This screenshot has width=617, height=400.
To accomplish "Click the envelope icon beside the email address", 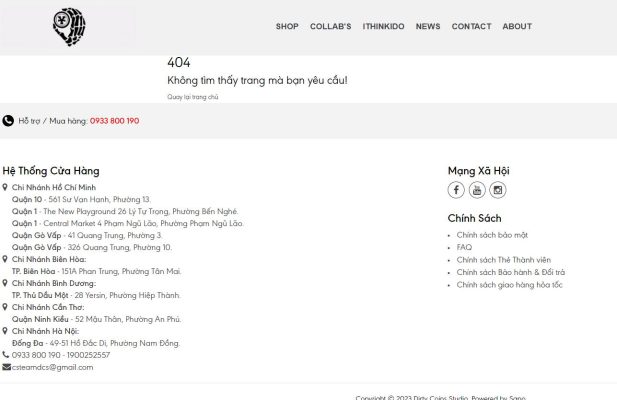I will tap(6, 367).
